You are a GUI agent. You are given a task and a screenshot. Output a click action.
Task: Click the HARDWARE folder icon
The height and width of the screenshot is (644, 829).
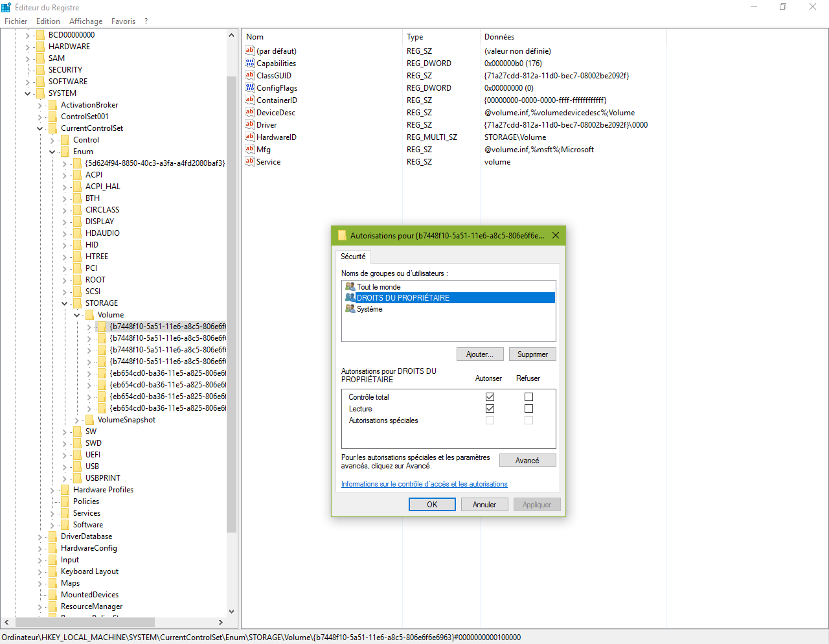tap(40, 47)
